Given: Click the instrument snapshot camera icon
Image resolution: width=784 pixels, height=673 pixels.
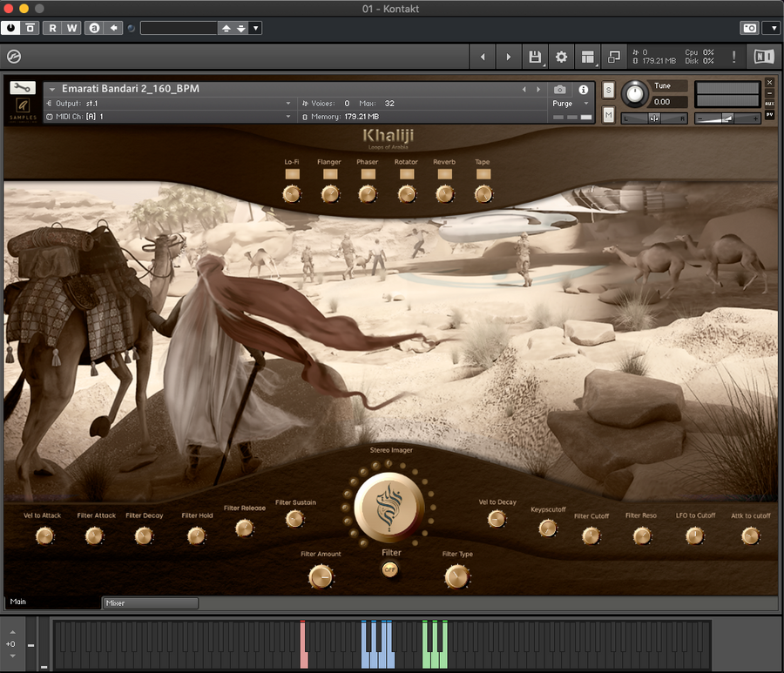Looking at the screenshot, I should 559,90.
